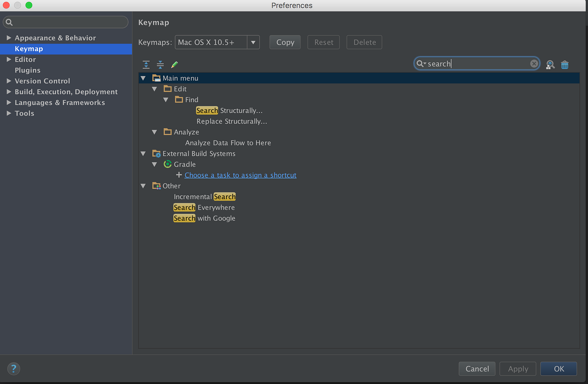Collapse the External Build Systems node
This screenshot has width=588, height=384.
tap(143, 154)
